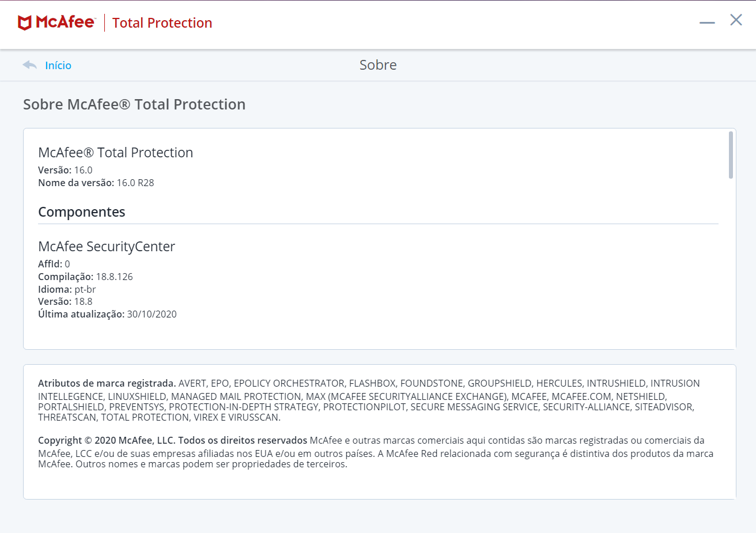Click the centered Sobre page title
756x533 pixels.
coord(378,65)
